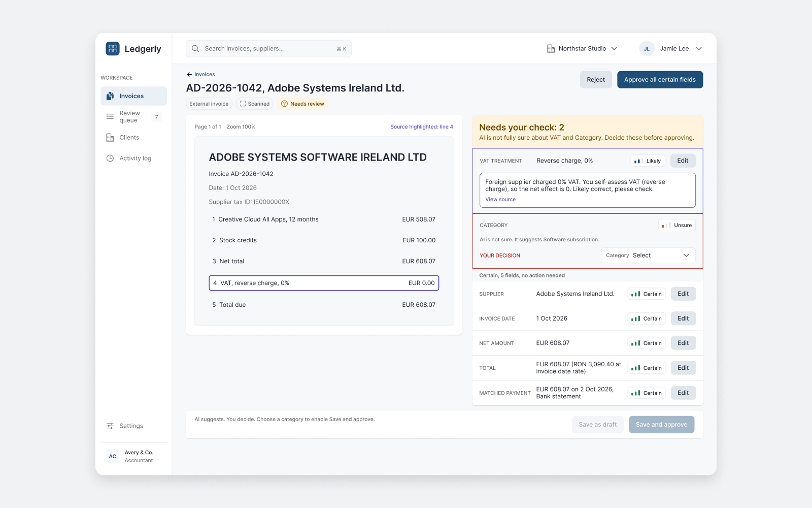
Task: Click the search magnifier icon
Action: point(195,49)
